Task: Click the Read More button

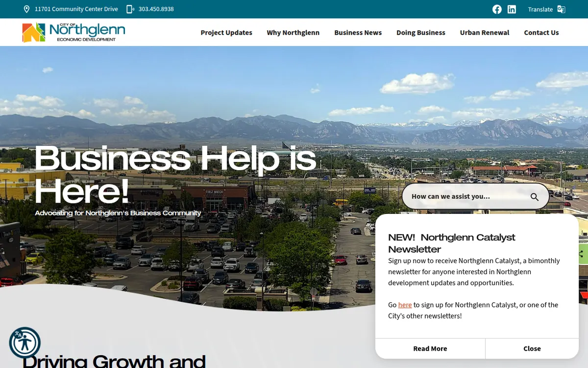Action: coord(430,348)
